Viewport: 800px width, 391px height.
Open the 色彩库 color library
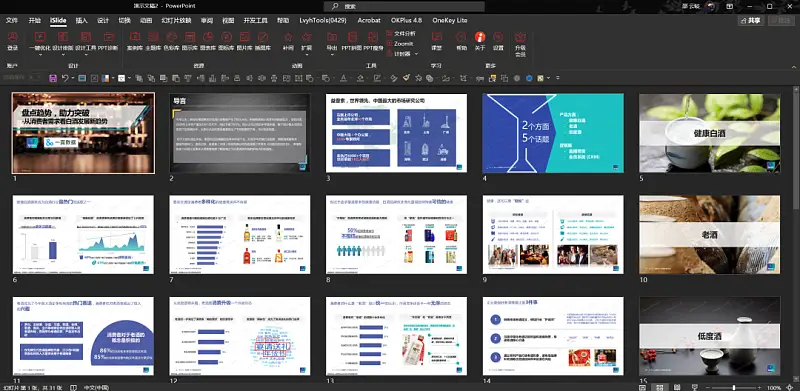pyautogui.click(x=171, y=41)
